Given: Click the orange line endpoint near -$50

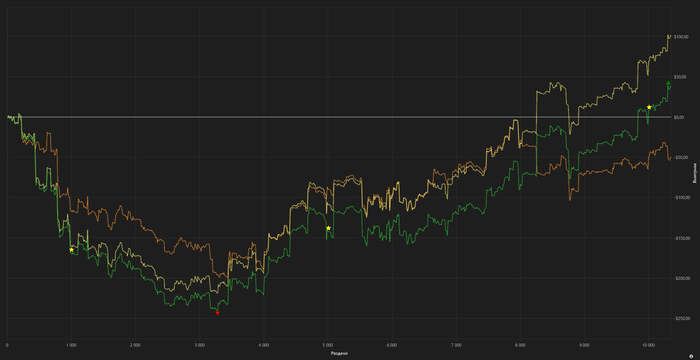Looking at the screenshot, I should [670, 158].
